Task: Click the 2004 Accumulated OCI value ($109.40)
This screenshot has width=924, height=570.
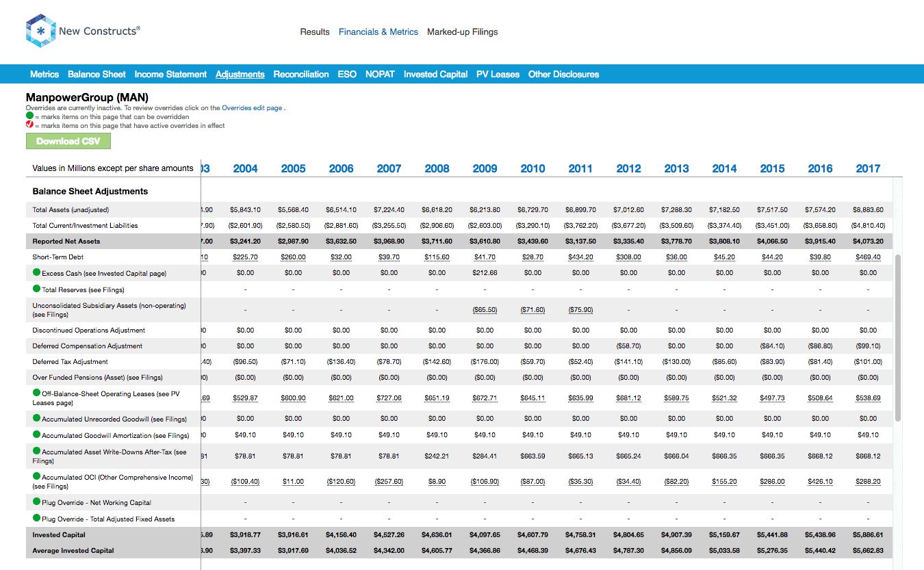Action: 245,482
